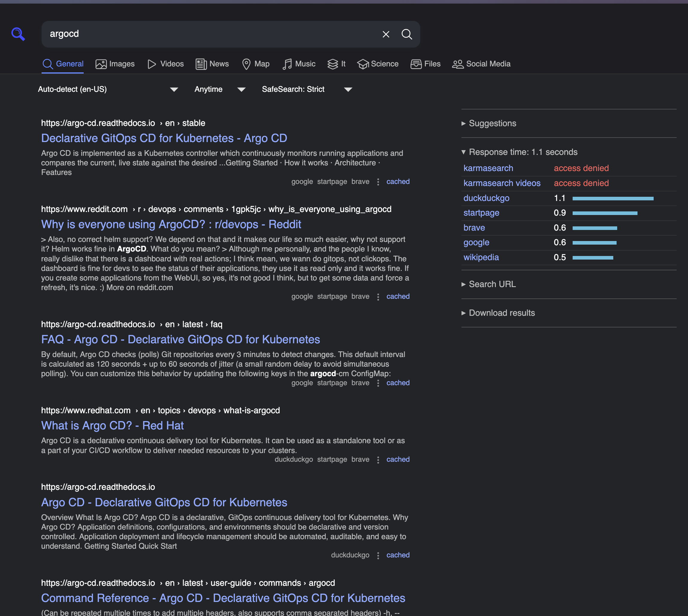Screen dimensions: 688x616
Task: Click the reddit.com result URL breadcrumb
Action: click(216, 209)
